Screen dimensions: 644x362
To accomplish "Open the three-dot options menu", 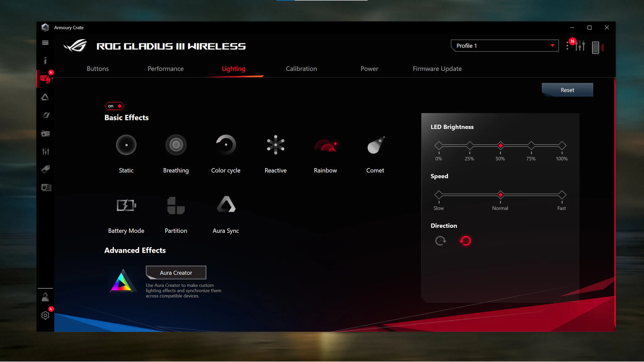I will click(567, 46).
